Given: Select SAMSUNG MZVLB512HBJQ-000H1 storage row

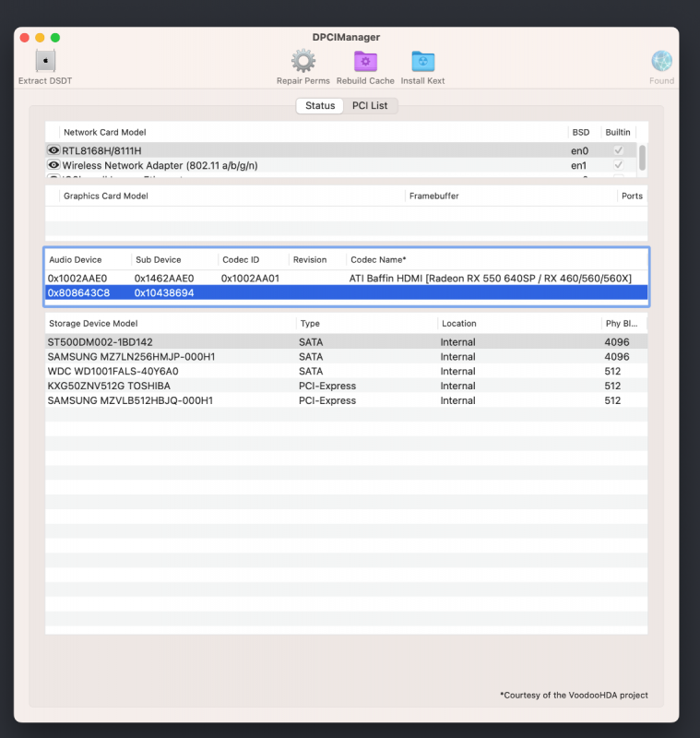Looking at the screenshot, I should coord(346,400).
